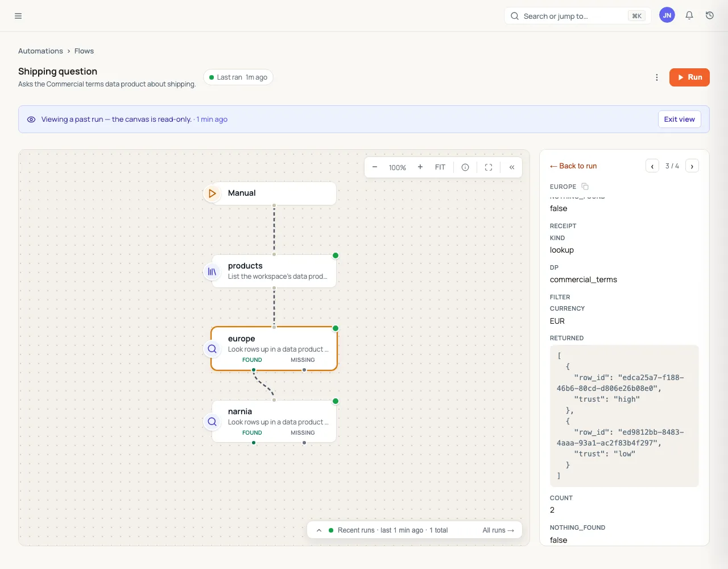The width and height of the screenshot is (728, 569).
Task: Click the 100% zoom level
Action: pyautogui.click(x=398, y=167)
